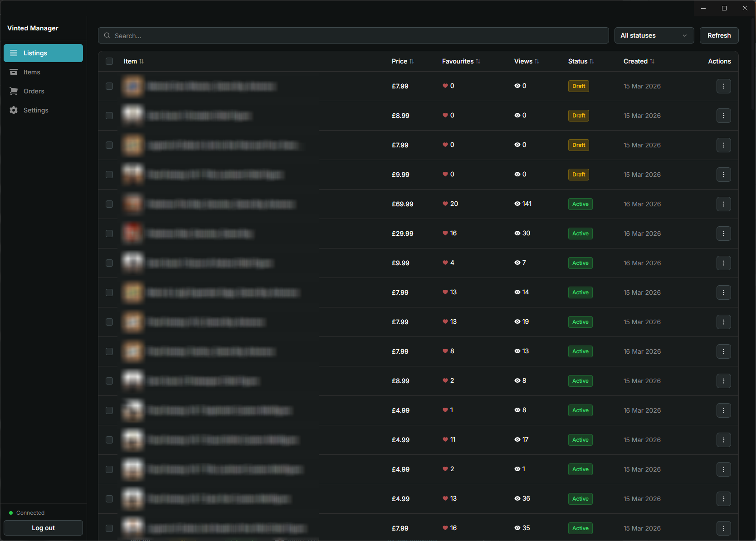Open the Items section from sidebar
This screenshot has height=541, width=756.
click(14, 72)
